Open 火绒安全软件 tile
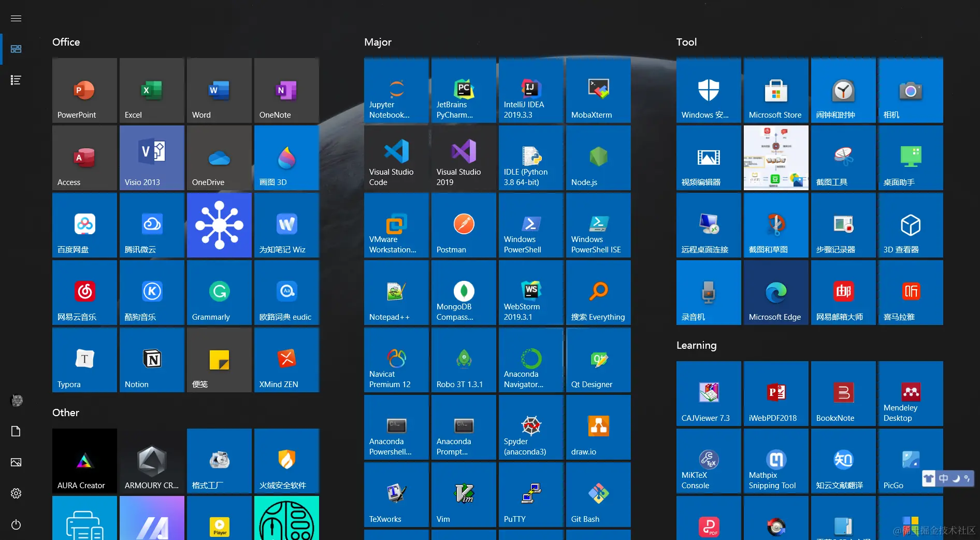Viewport: 980px width, 540px height. [x=286, y=461]
